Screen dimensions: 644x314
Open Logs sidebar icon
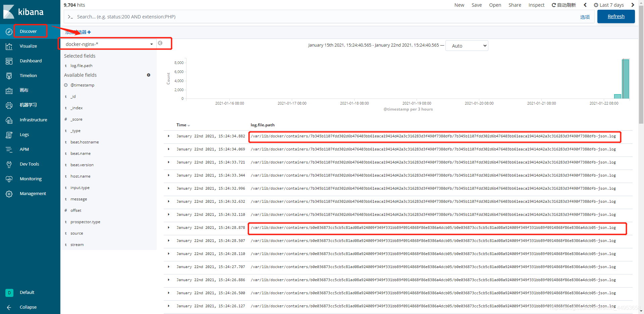(9, 135)
